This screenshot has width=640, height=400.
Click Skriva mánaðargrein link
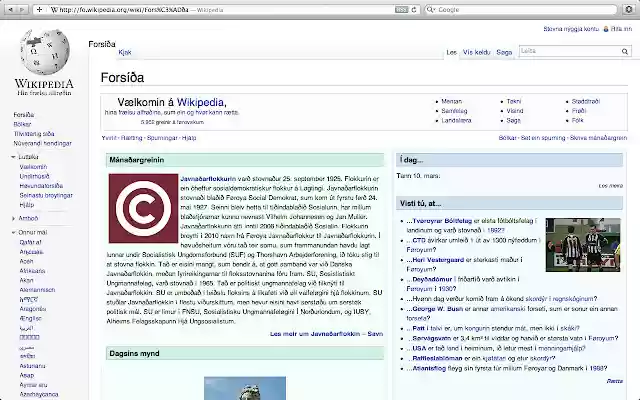598,138
